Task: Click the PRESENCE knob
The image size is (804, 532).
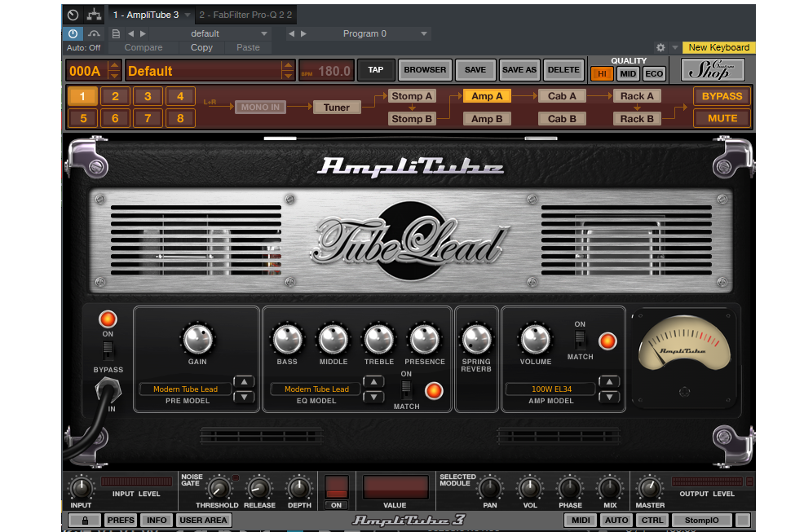Action: (425, 339)
